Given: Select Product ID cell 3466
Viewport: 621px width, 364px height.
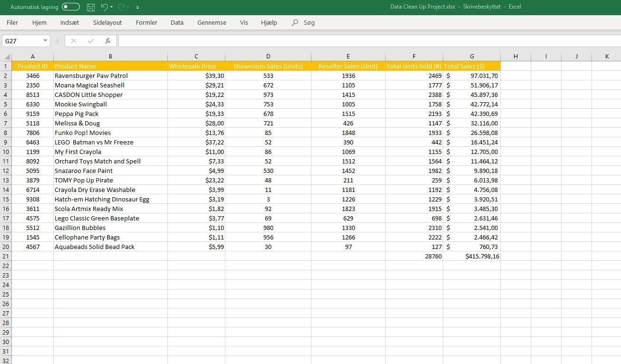Looking at the screenshot, I should point(33,76).
